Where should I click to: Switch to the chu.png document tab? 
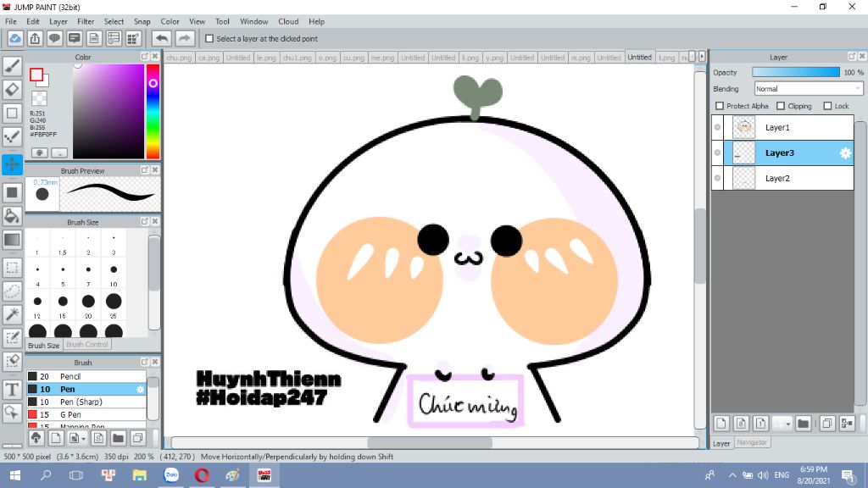[x=180, y=58]
